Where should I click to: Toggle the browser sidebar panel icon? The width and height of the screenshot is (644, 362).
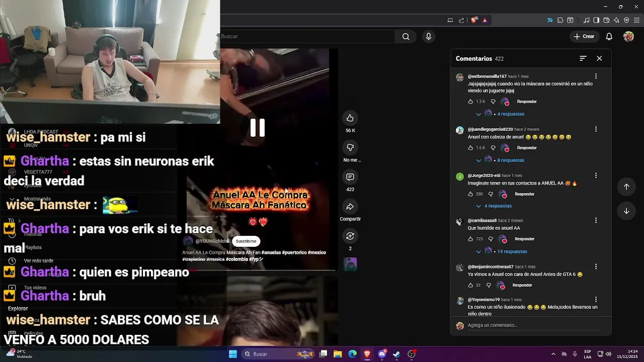(596, 20)
